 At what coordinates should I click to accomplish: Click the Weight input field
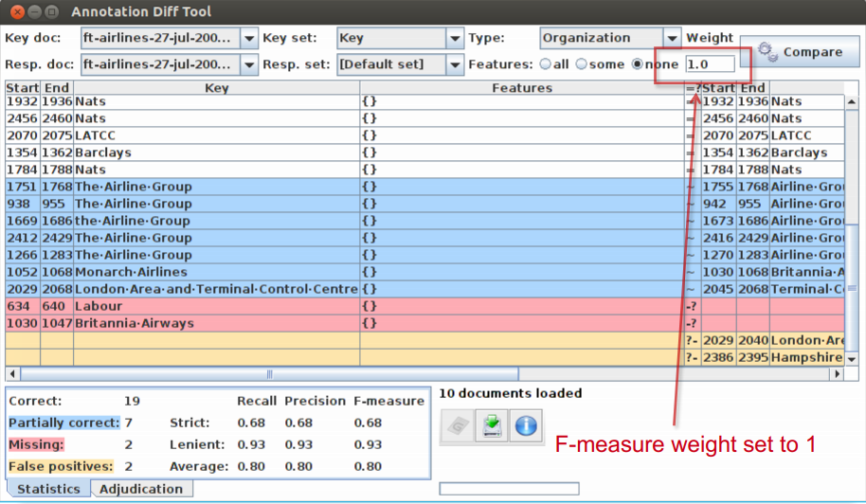click(710, 64)
